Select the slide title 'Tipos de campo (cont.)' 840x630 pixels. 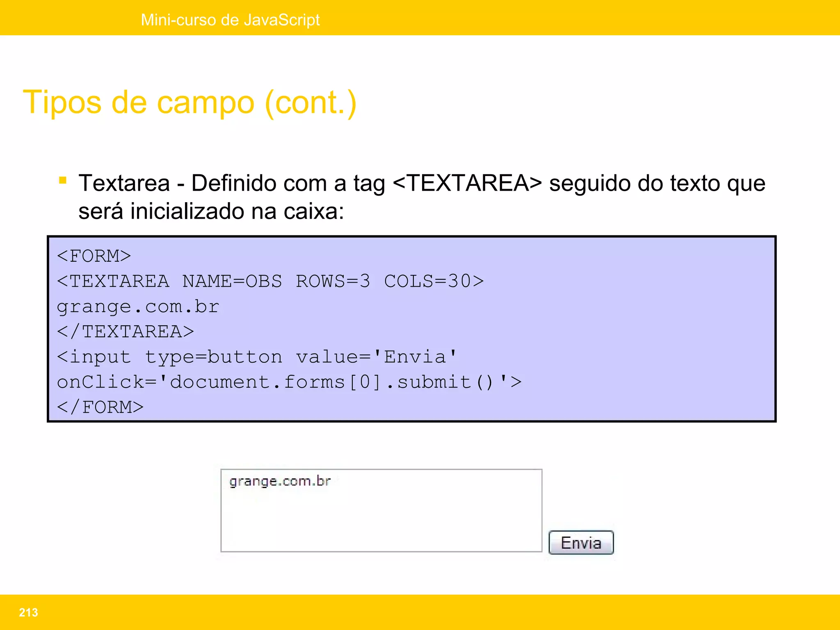[x=190, y=103]
